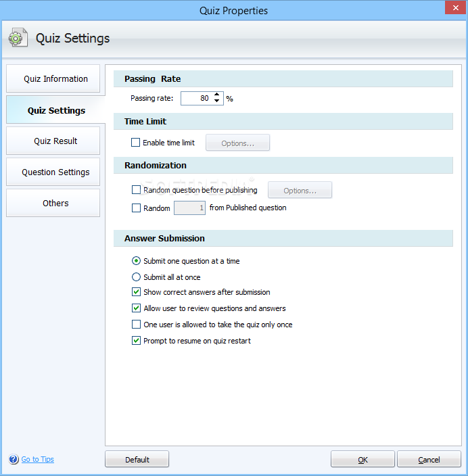This screenshot has width=468, height=476.
Task: Open randomization Options button
Action: pos(300,190)
